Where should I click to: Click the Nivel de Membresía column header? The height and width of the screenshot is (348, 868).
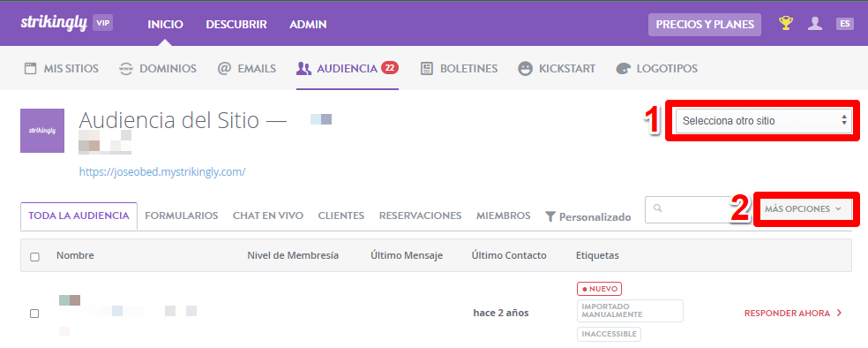pyautogui.click(x=293, y=255)
